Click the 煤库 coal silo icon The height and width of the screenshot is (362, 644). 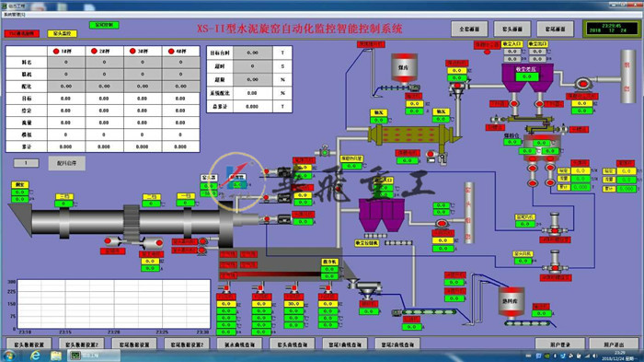(403, 68)
